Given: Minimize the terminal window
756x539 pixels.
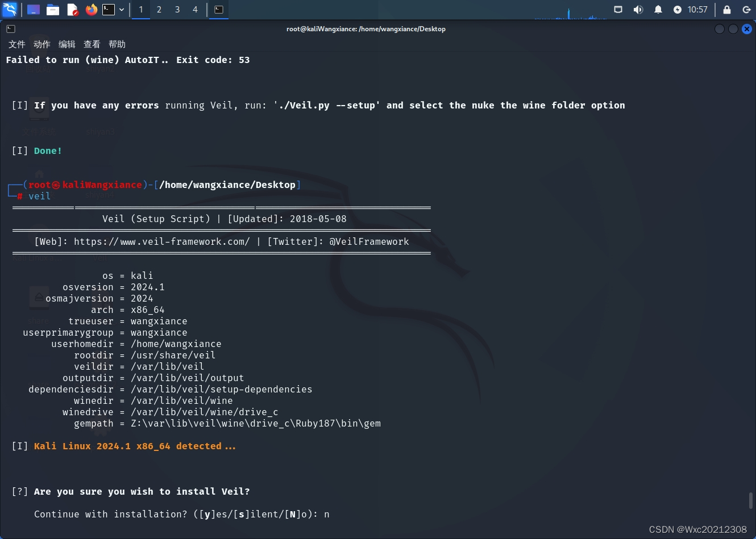Looking at the screenshot, I should (720, 29).
